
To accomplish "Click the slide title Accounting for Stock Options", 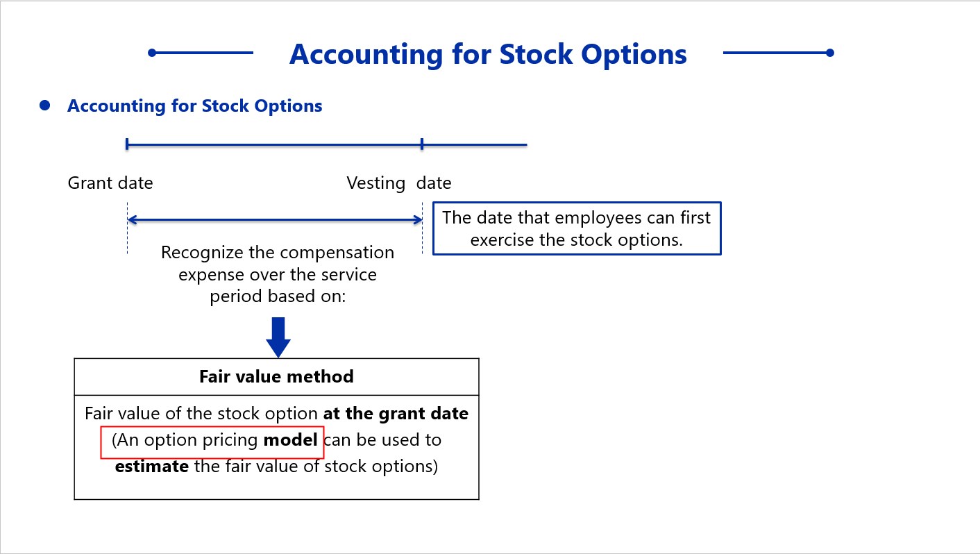I will [488, 54].
